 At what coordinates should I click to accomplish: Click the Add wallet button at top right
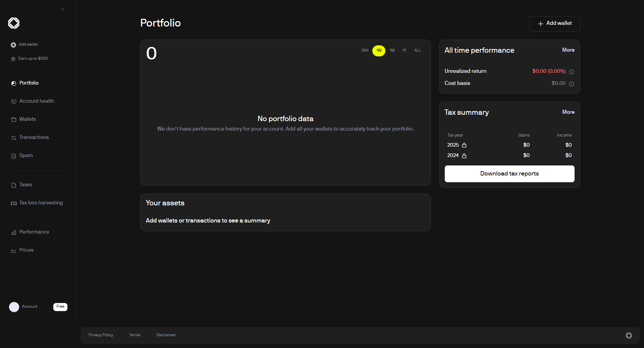point(554,23)
